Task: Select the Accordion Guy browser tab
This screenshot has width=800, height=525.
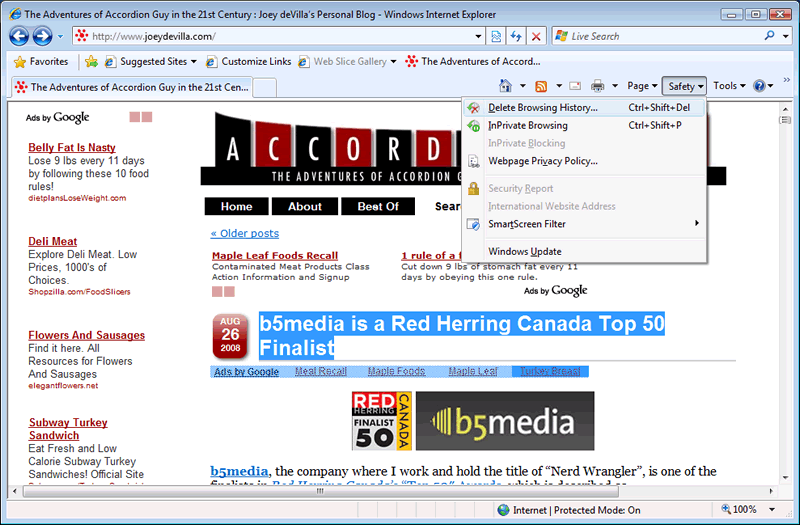Action: 132,87
